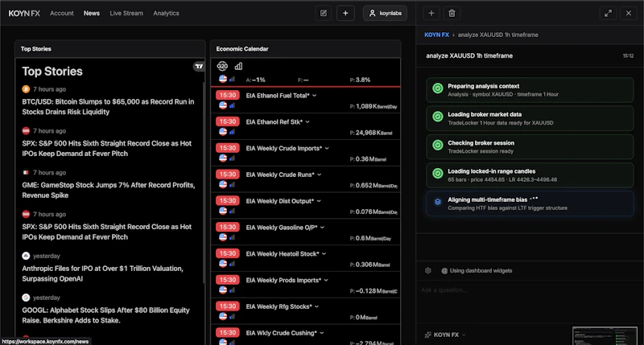Image resolution: width=644 pixels, height=345 pixels.
Task: Open the Bitcoin Slumps to $65,000 story
Action: [x=108, y=107]
